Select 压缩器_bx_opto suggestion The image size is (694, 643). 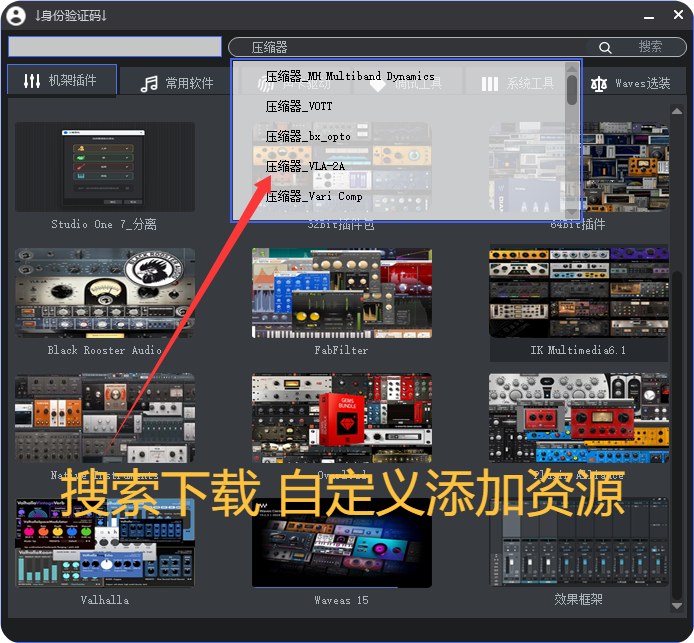308,136
